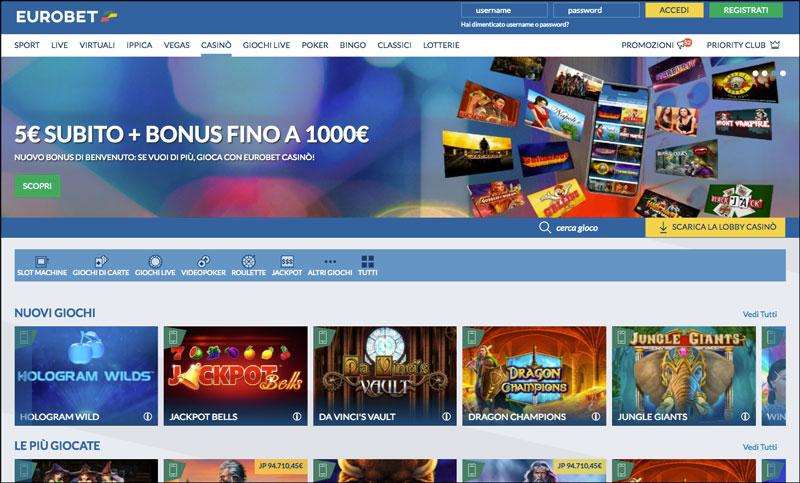Open the Jackpot Bells game thumbnail
The image size is (800, 483).
(x=236, y=376)
